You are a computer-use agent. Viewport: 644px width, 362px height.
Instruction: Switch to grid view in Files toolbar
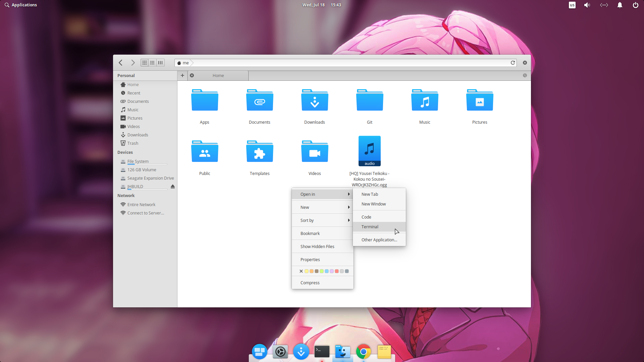(x=144, y=62)
